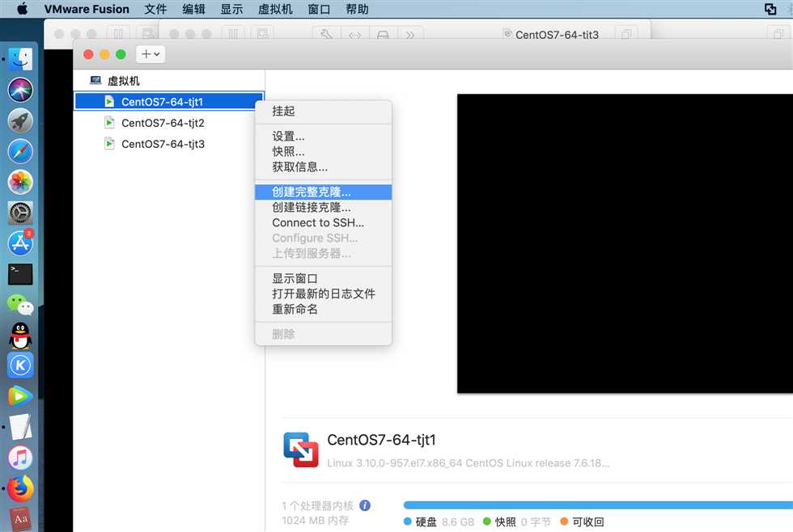Click the CentOS7-64-tjt1 title in details

click(x=381, y=440)
